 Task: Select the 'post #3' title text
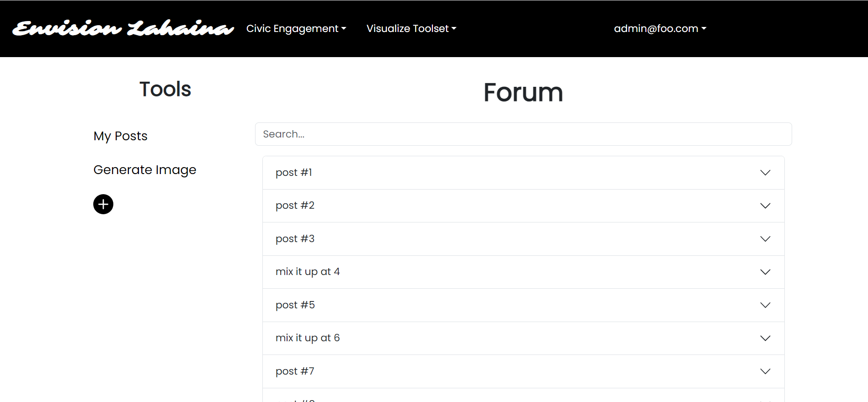295,239
